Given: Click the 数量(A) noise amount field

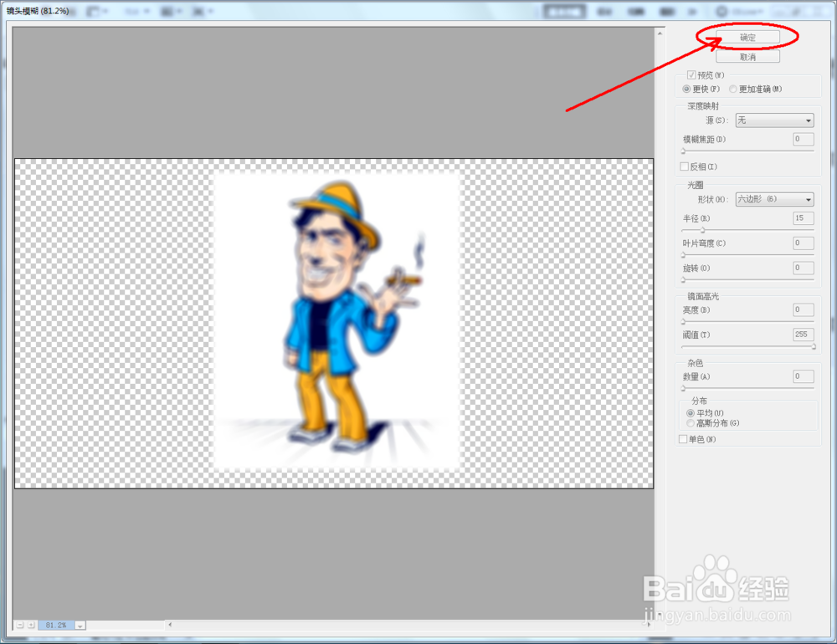Looking at the screenshot, I should pyautogui.click(x=804, y=376).
